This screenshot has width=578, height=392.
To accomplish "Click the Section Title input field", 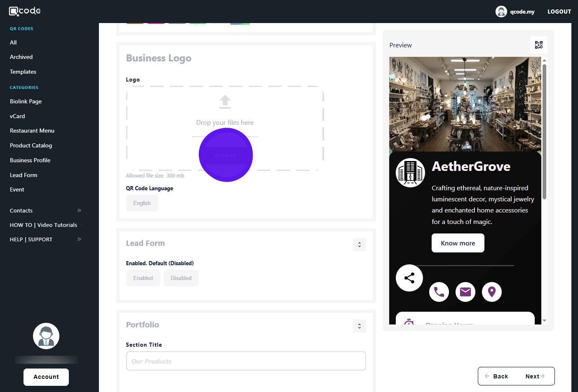I will click(x=246, y=361).
